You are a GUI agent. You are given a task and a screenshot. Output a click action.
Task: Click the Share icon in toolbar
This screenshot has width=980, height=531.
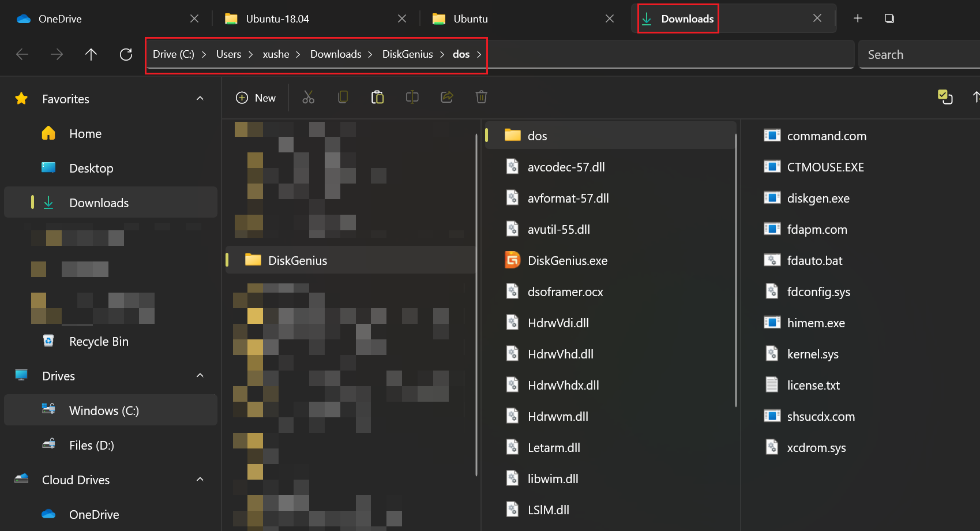447,98
